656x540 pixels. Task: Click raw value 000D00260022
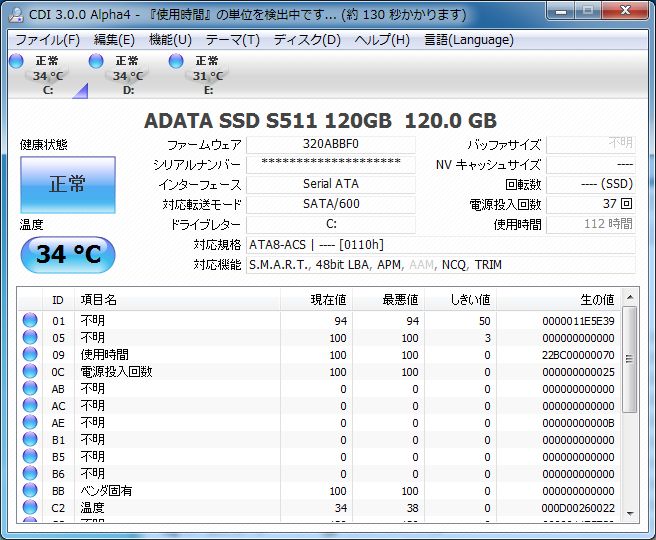pos(578,508)
